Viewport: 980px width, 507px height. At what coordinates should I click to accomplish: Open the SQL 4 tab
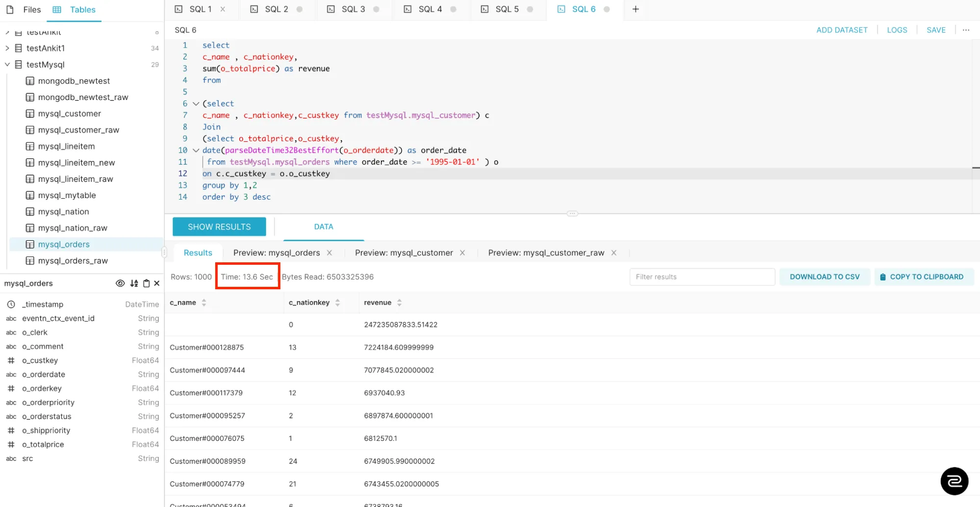[430, 9]
